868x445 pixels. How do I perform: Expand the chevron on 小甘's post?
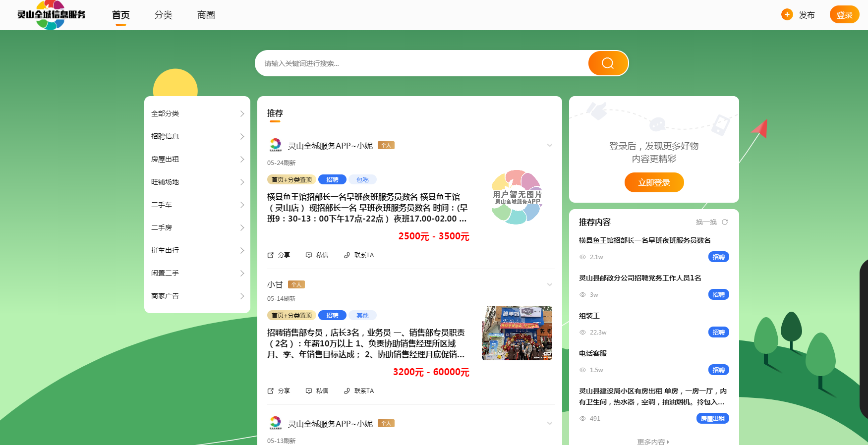[549, 285]
